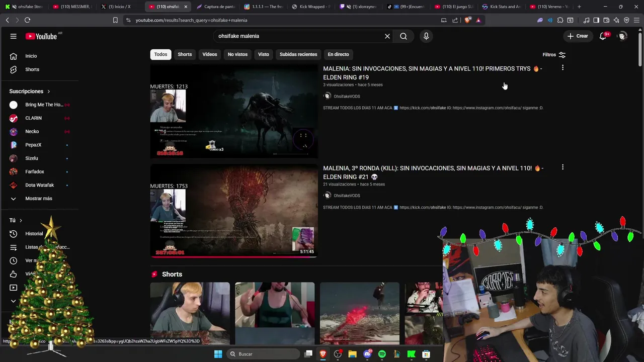Viewport: 644px width, 362px height.
Task: Click the magnifier search button
Action: 404,36
